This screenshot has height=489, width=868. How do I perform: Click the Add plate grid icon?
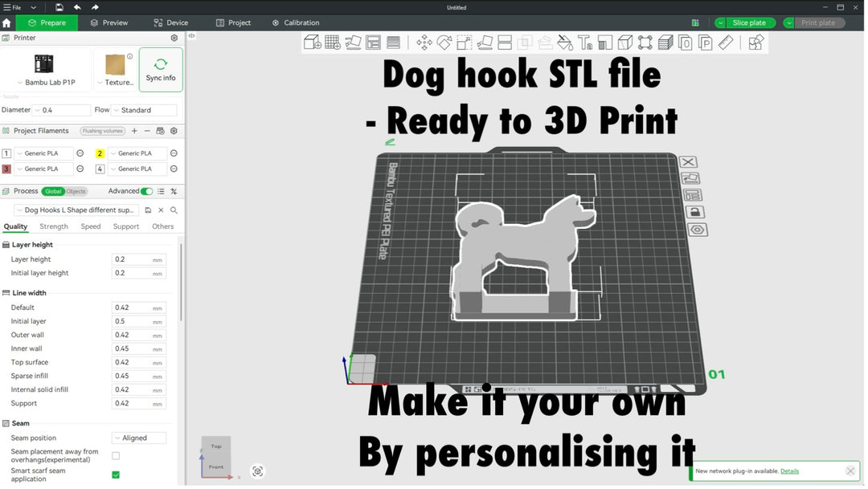click(333, 42)
